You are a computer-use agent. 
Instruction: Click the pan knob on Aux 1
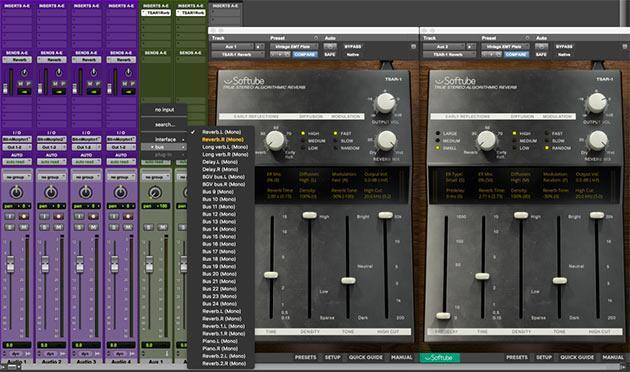click(x=155, y=192)
